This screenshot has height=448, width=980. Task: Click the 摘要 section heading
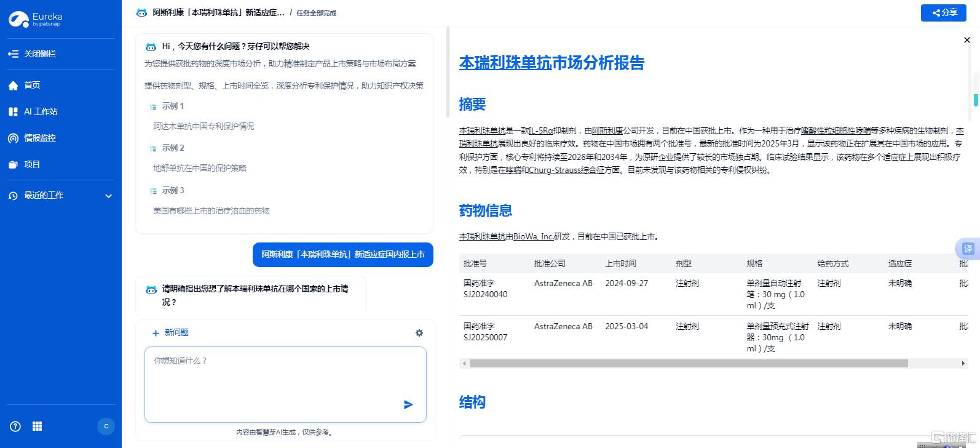(x=472, y=105)
